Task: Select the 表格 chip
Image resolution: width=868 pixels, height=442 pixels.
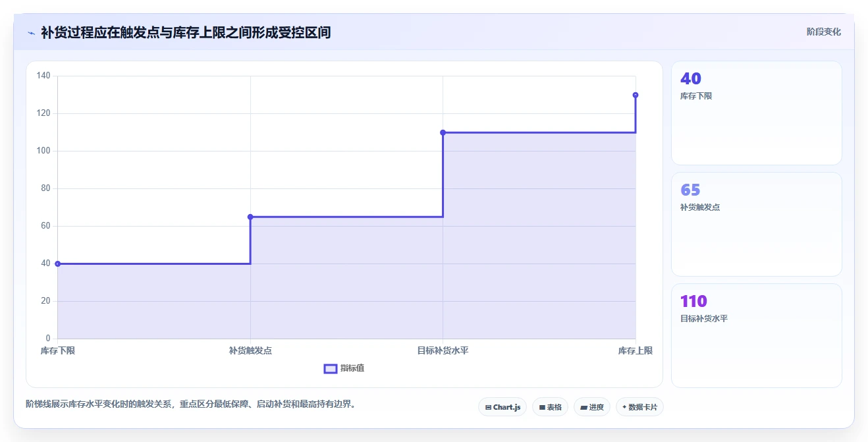Action: (550, 407)
